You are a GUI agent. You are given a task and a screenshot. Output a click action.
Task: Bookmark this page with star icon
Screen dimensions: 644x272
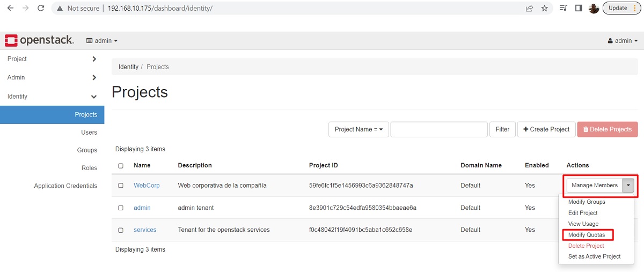[545, 8]
